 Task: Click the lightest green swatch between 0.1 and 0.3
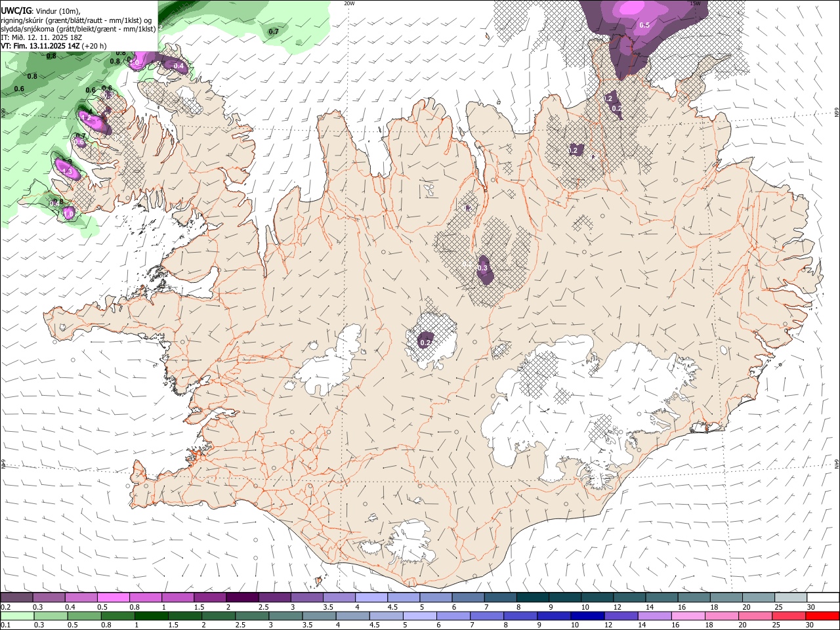pos(18,616)
